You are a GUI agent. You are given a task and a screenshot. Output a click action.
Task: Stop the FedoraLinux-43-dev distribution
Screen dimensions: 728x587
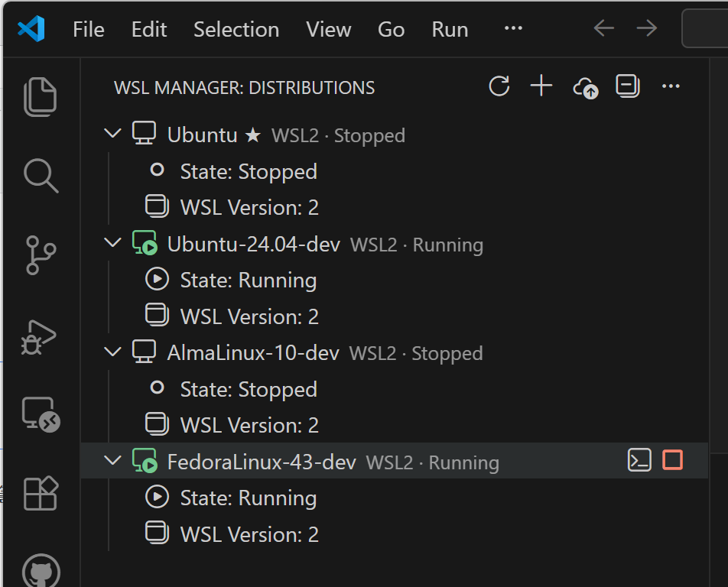673,460
